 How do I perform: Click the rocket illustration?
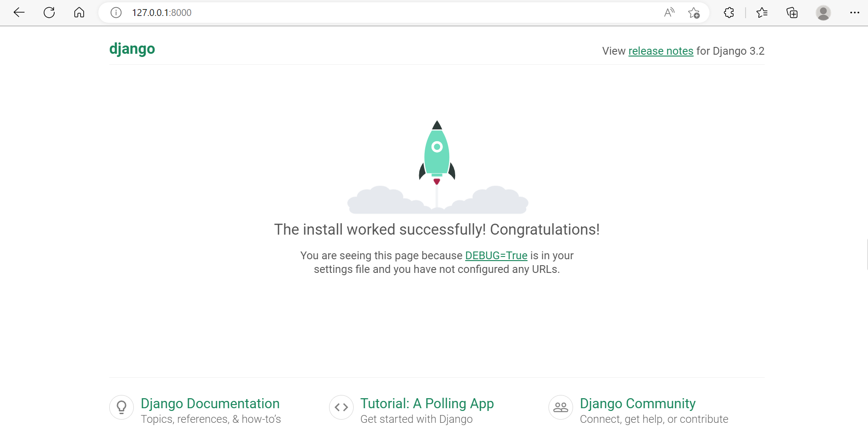click(437, 167)
